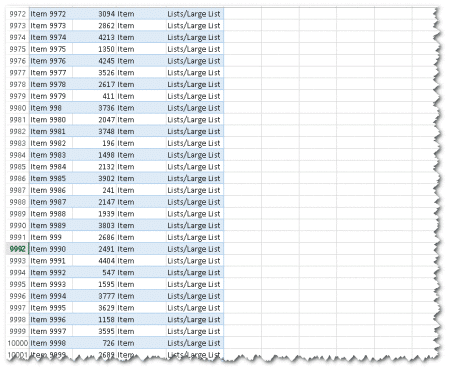Click cell Item 9990
The width and height of the screenshot is (450, 371).
click(x=51, y=249)
